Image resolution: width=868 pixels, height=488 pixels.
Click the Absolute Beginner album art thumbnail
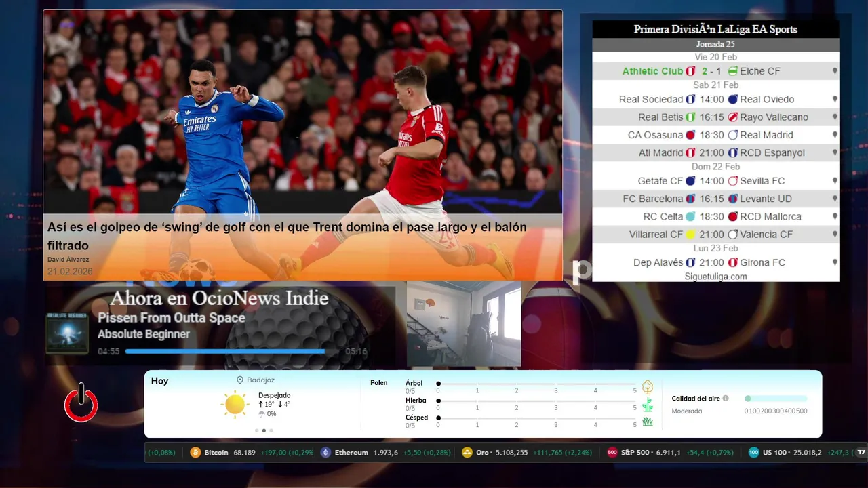coord(67,333)
